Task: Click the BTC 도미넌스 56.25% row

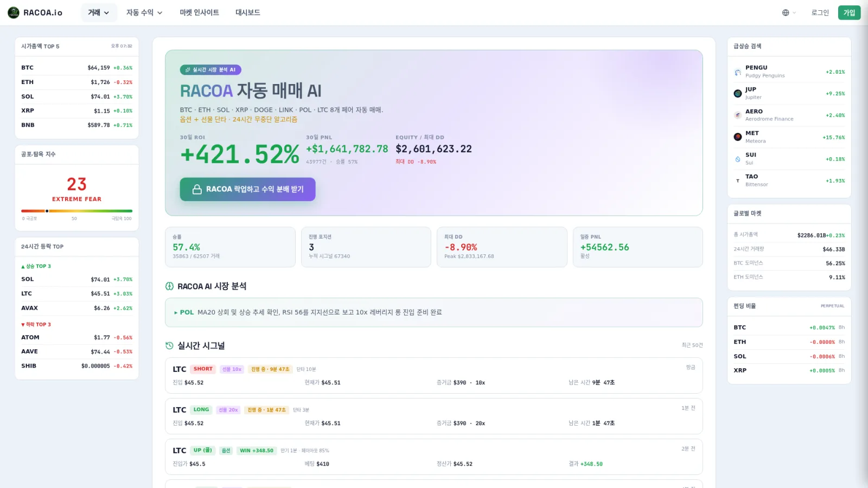Action: pyautogui.click(x=789, y=263)
